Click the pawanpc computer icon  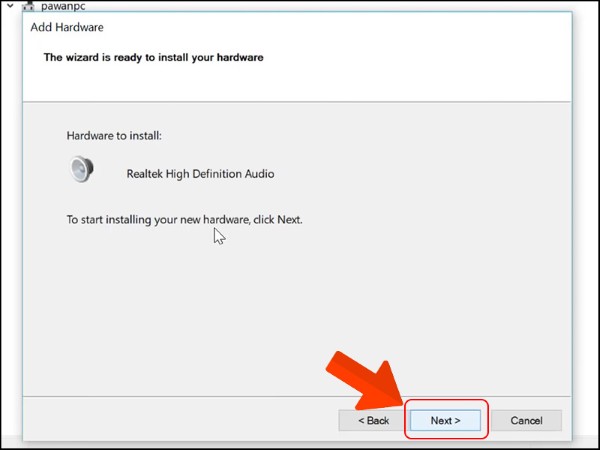click(x=28, y=6)
